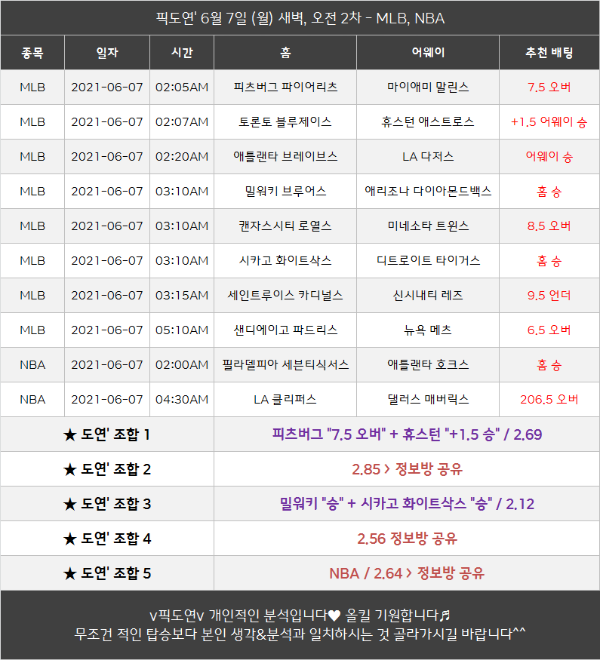Screen dimensions: 600x660
Task: Click the '★ 도연' 조합 4' label
Action: [107, 539]
